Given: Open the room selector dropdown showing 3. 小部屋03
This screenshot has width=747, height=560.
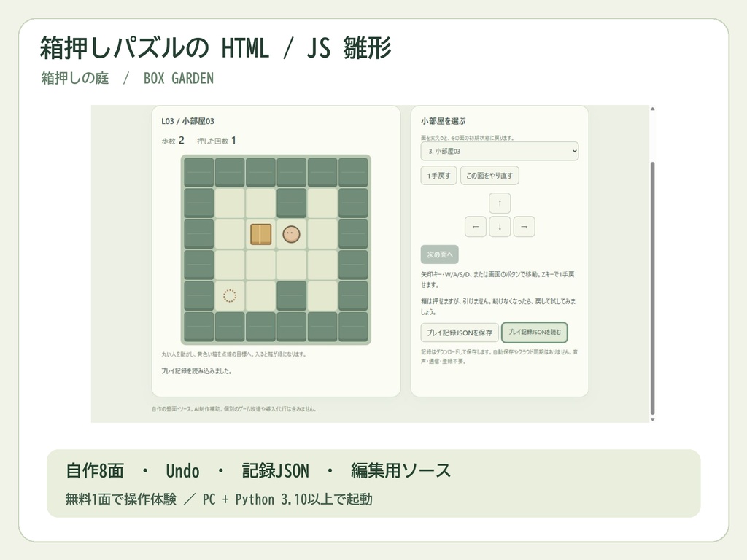Looking at the screenshot, I should (x=499, y=151).
